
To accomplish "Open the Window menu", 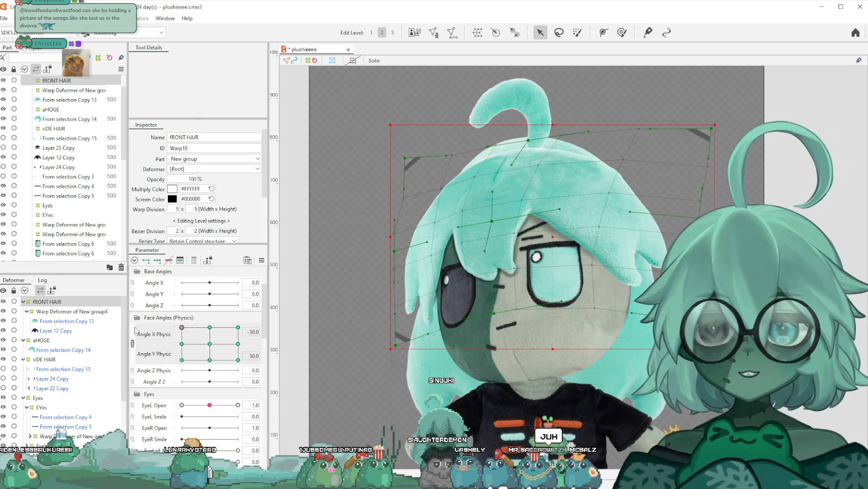I will pyautogui.click(x=165, y=19).
